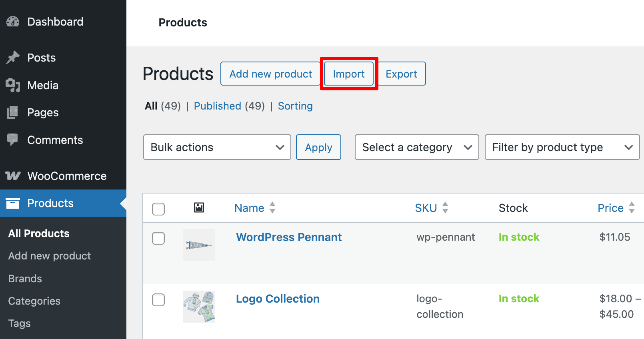Open Tags submenu item
Screen dimensions: 644x339
[20, 323]
